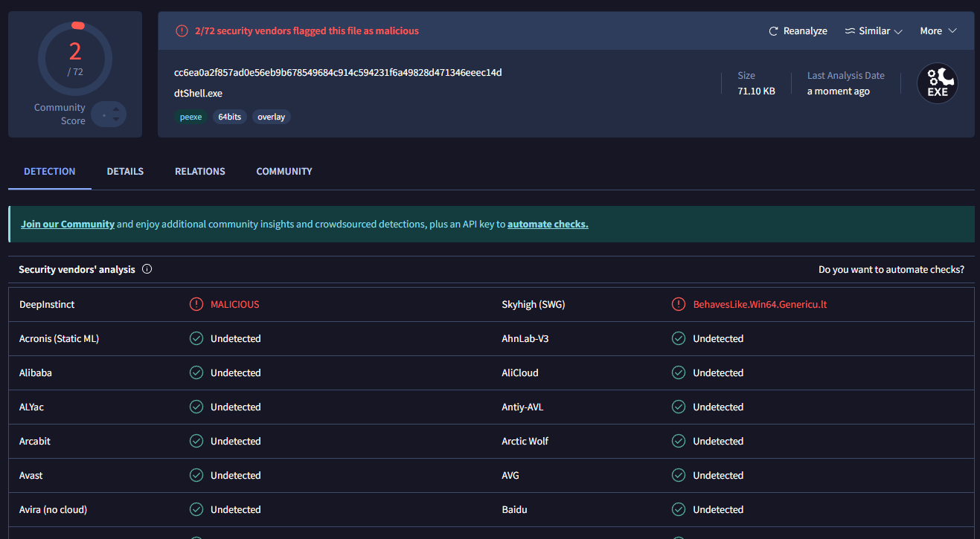Switch to the Detection tab
This screenshot has height=539, width=980.
tap(50, 172)
